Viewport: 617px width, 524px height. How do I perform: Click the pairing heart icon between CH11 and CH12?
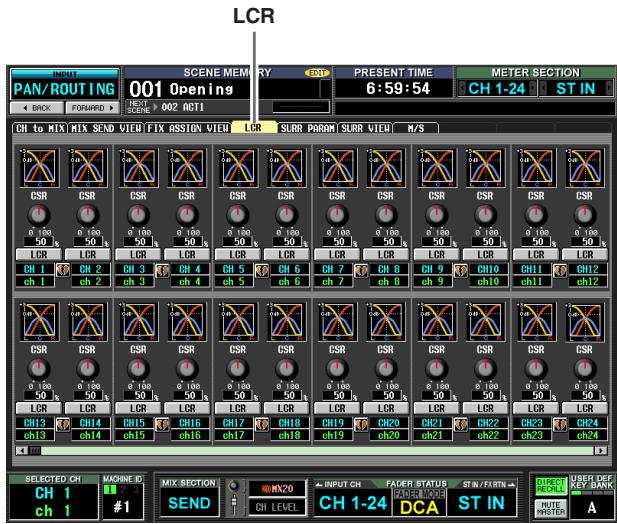pos(560,270)
